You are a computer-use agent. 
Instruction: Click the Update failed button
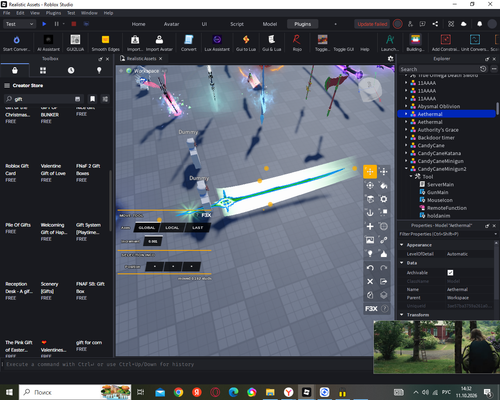(372, 24)
